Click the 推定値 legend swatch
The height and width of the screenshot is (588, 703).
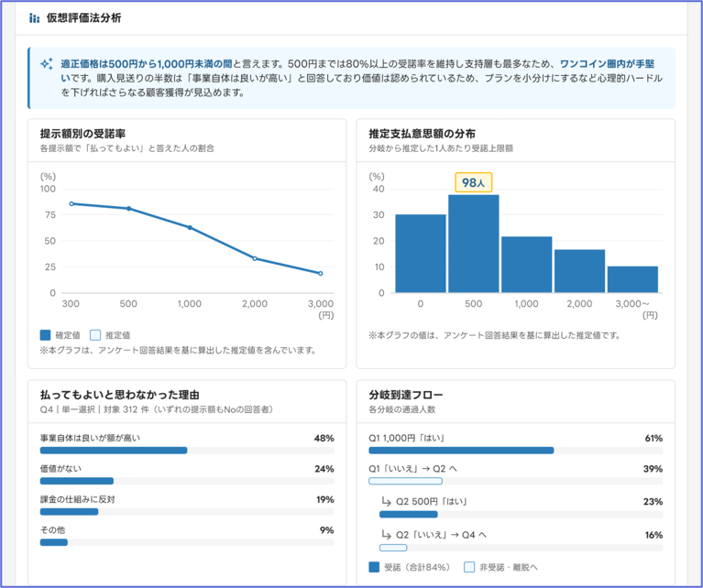[95, 335]
